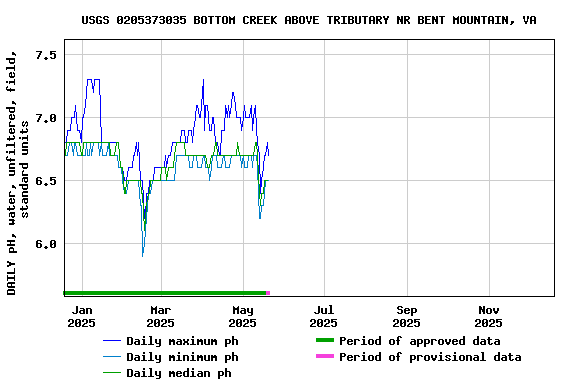Click the Nov 2025 x-axis label
This screenshot has width=576, height=384.
489,317
